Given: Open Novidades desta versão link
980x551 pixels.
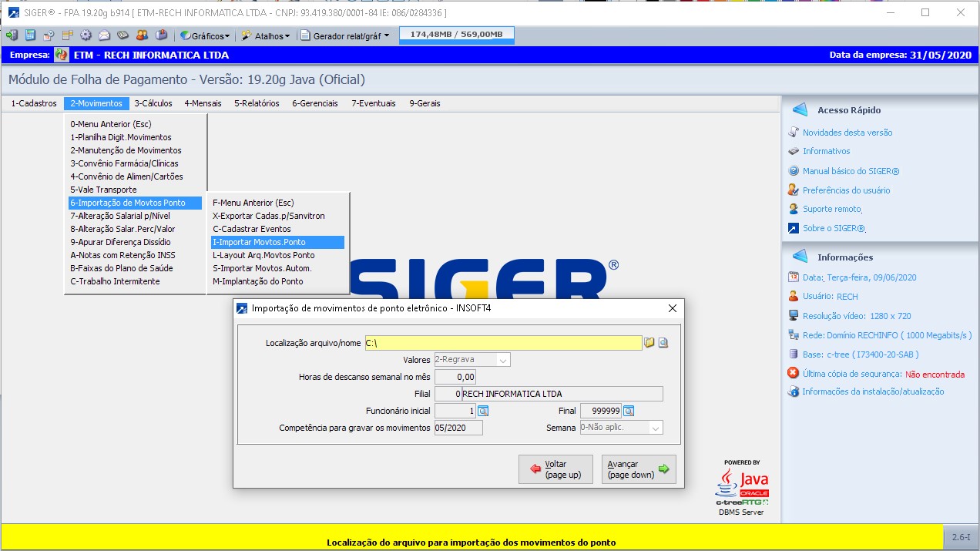Looking at the screenshot, I should 847,133.
